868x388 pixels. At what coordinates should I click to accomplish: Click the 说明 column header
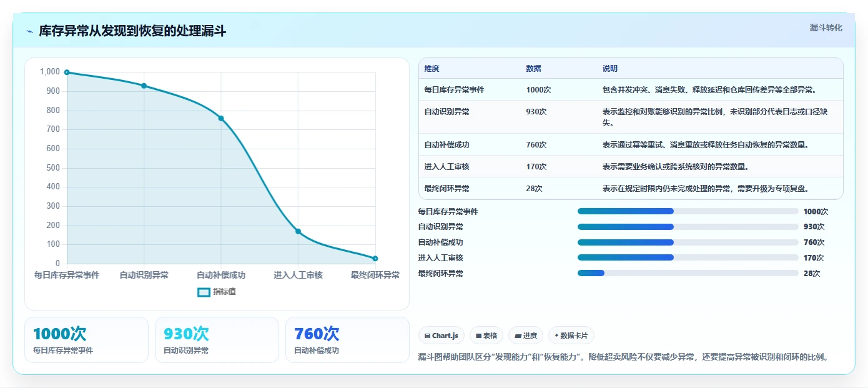(x=609, y=69)
